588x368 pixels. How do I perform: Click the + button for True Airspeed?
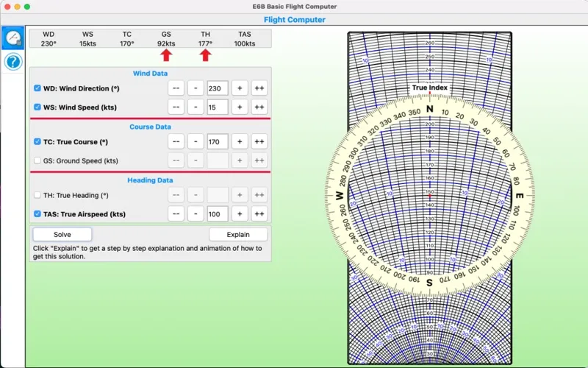click(240, 214)
